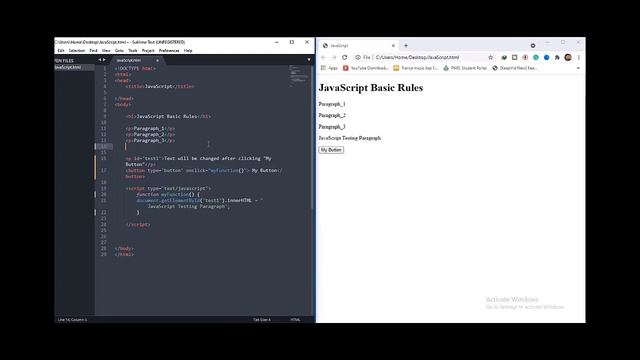Click the DOCTYPE html line in editor
Screen dimensions: 640x360
[135, 69]
